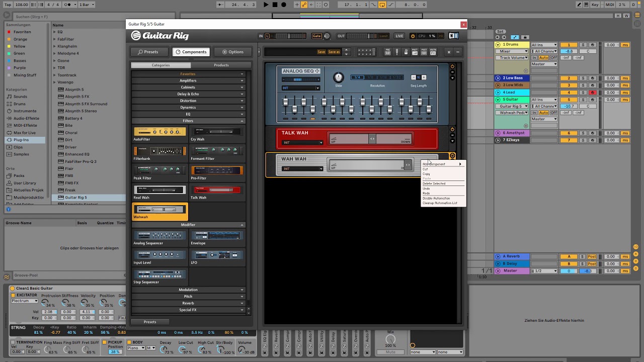Show the PRST preset volume module
Screen dimensions: 644x362
(x=415, y=52)
